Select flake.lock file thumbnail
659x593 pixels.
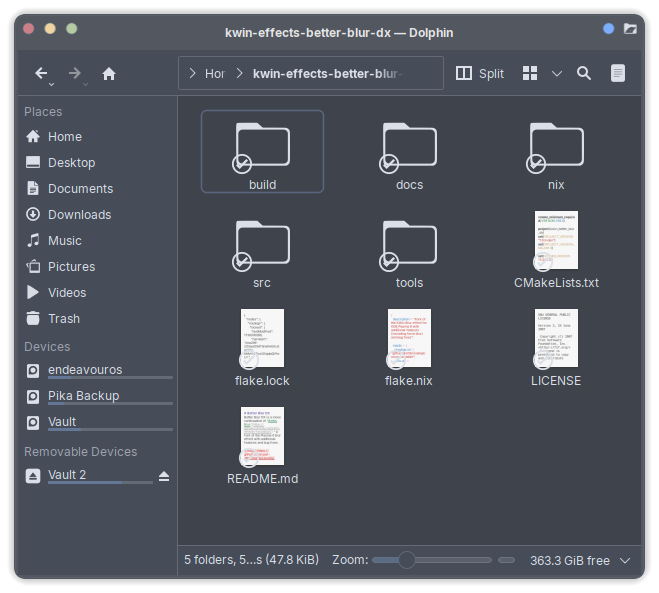coord(262,338)
